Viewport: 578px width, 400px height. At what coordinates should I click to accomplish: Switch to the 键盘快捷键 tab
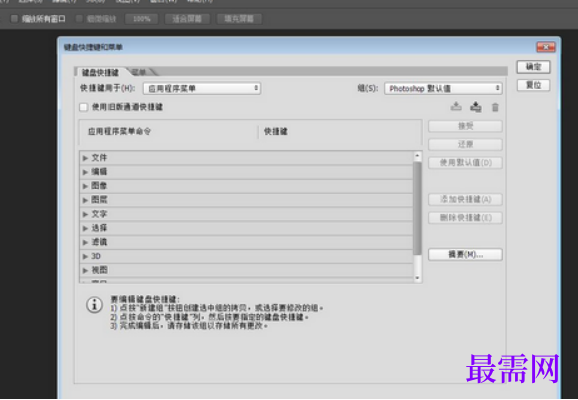(100, 72)
